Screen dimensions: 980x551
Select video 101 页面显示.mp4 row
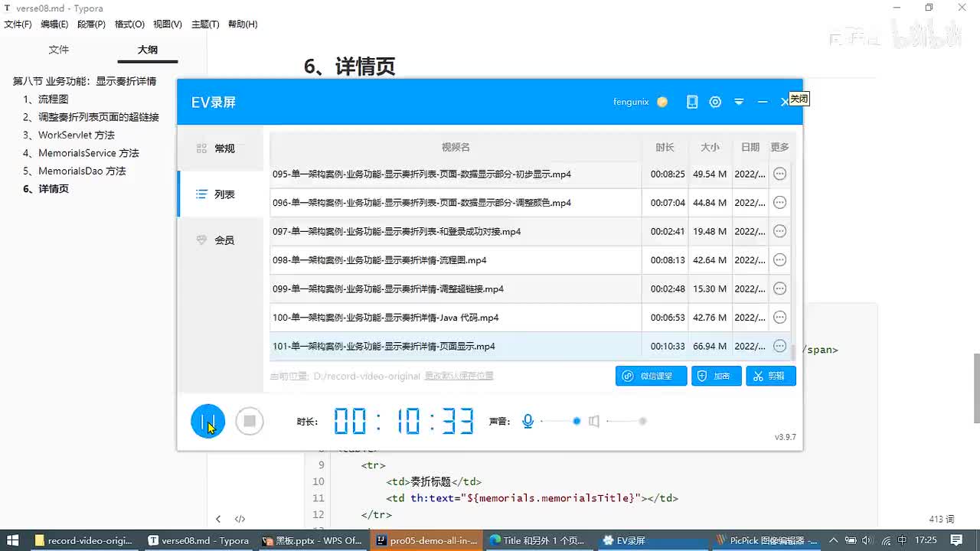click(531, 346)
